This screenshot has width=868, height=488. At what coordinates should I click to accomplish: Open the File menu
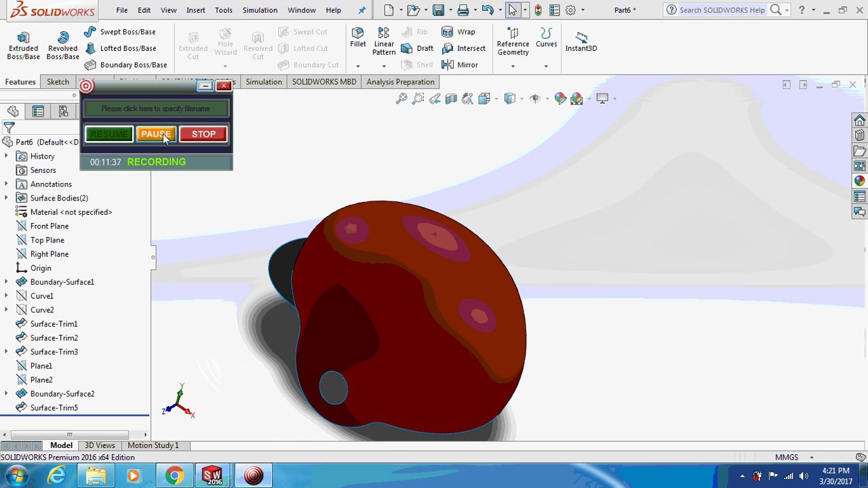[x=121, y=10]
